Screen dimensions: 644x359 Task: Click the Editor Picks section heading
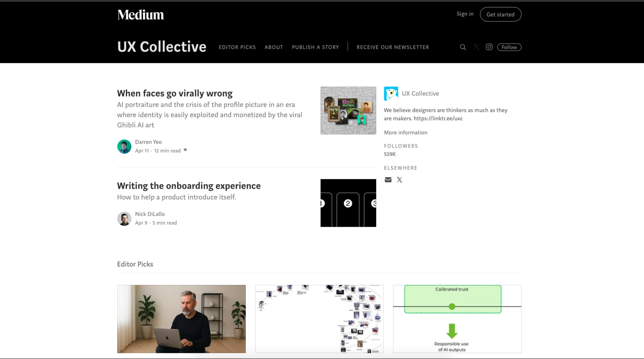pyautogui.click(x=135, y=264)
